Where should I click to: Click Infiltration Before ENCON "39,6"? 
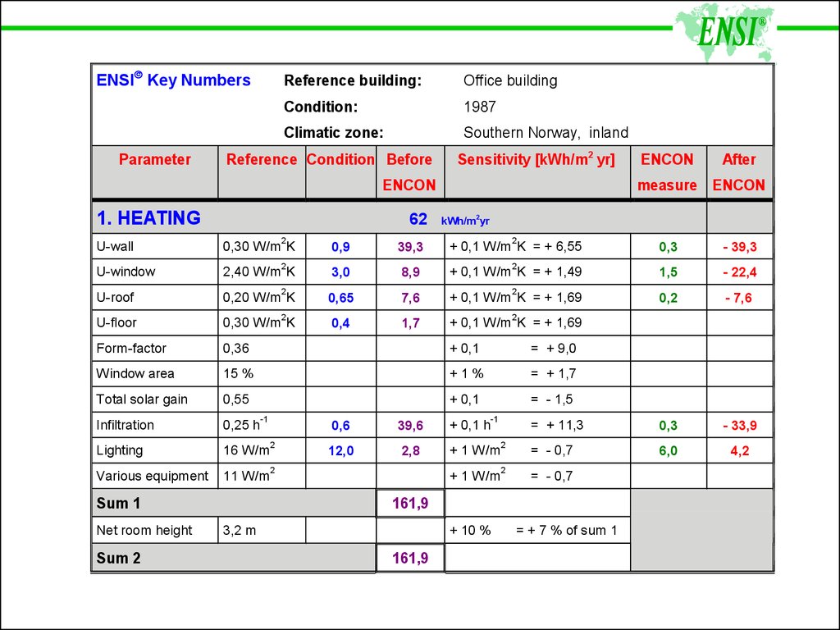coord(410,426)
